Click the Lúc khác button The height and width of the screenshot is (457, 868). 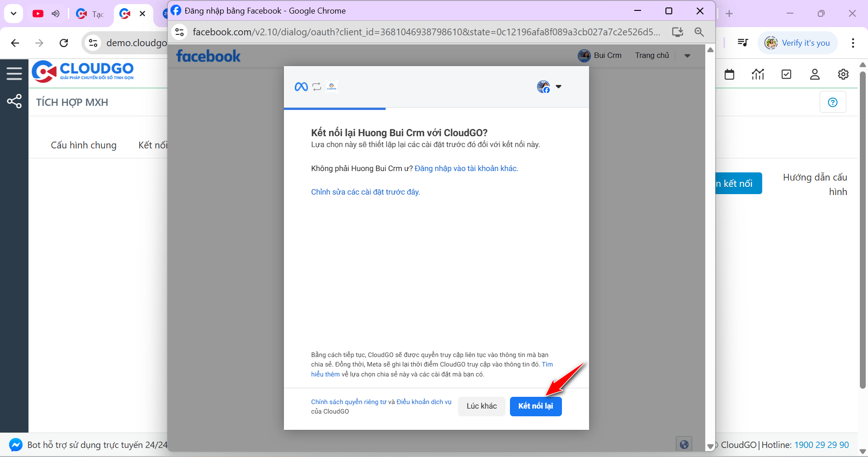pyautogui.click(x=481, y=406)
